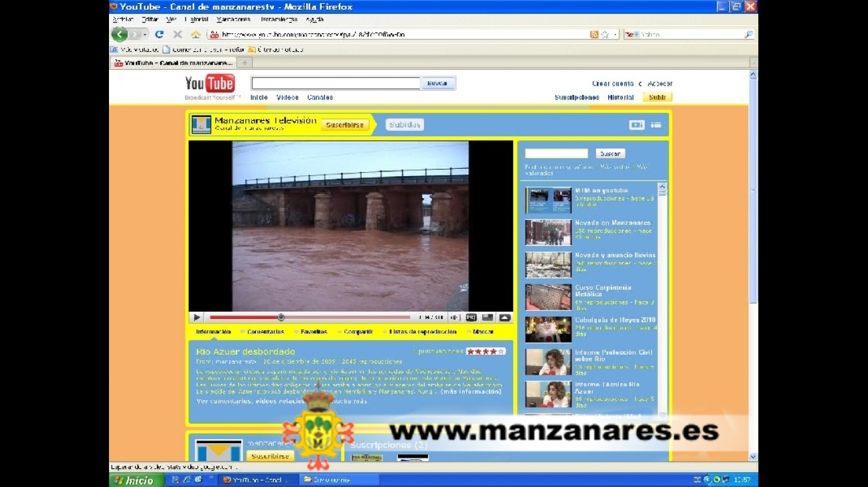Open the Archivo menu
Viewport: 868px width, 487px height.
pos(123,19)
